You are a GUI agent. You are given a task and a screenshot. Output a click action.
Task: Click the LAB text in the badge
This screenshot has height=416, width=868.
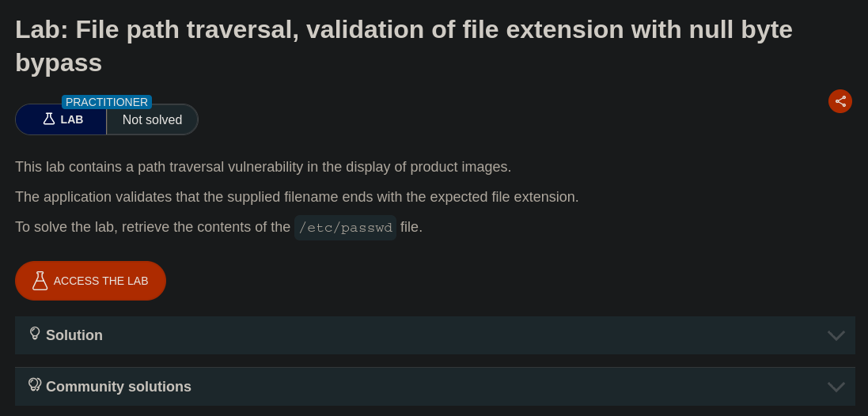coord(72,119)
